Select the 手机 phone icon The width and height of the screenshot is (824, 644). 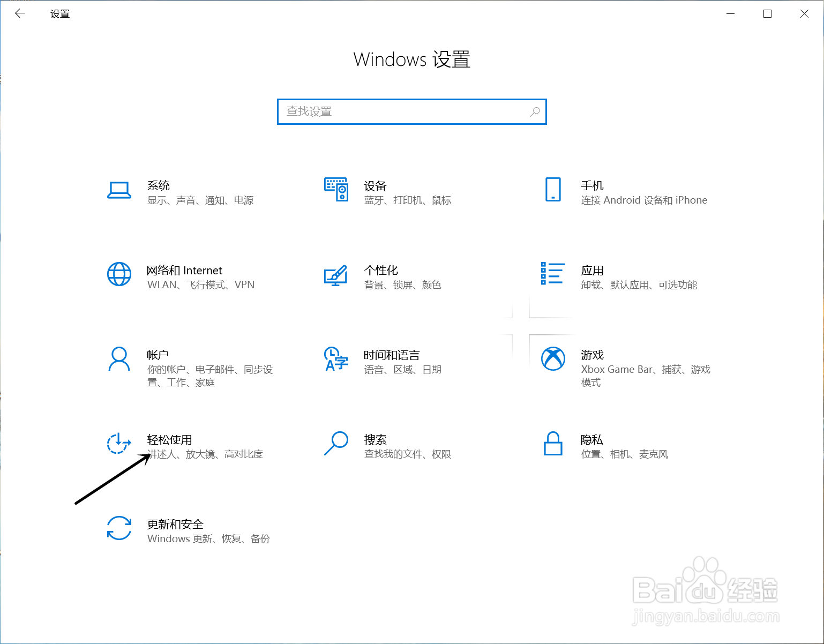pyautogui.click(x=553, y=190)
